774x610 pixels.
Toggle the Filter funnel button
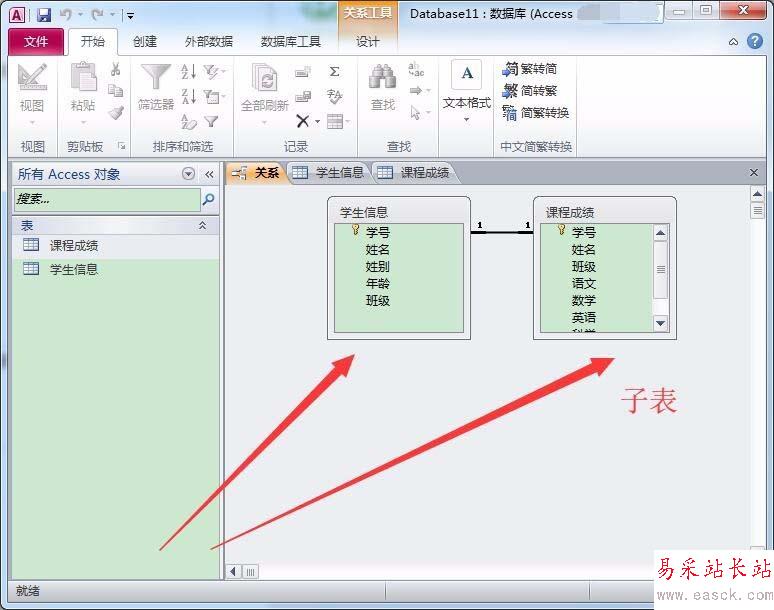[211, 121]
